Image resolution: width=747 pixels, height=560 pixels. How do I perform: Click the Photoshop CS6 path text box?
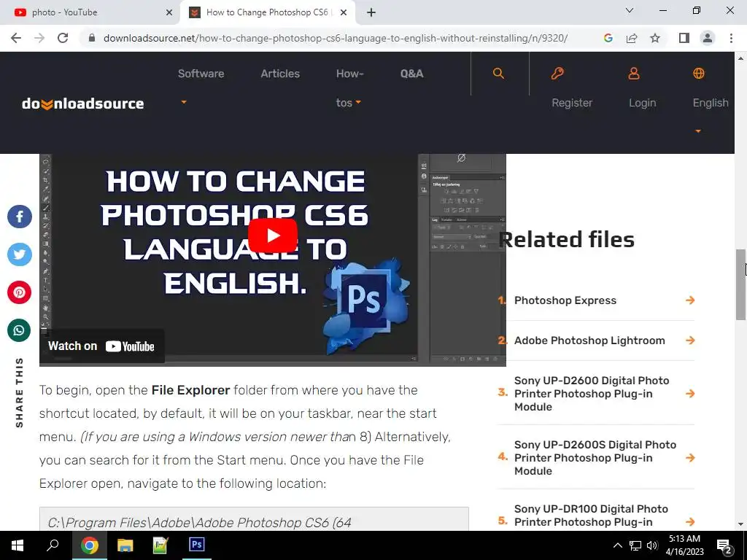click(x=254, y=519)
